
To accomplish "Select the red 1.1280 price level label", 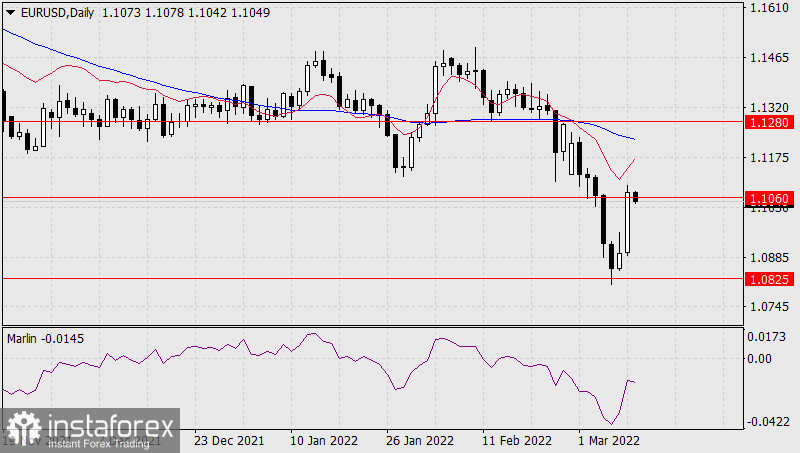I will tap(769, 121).
